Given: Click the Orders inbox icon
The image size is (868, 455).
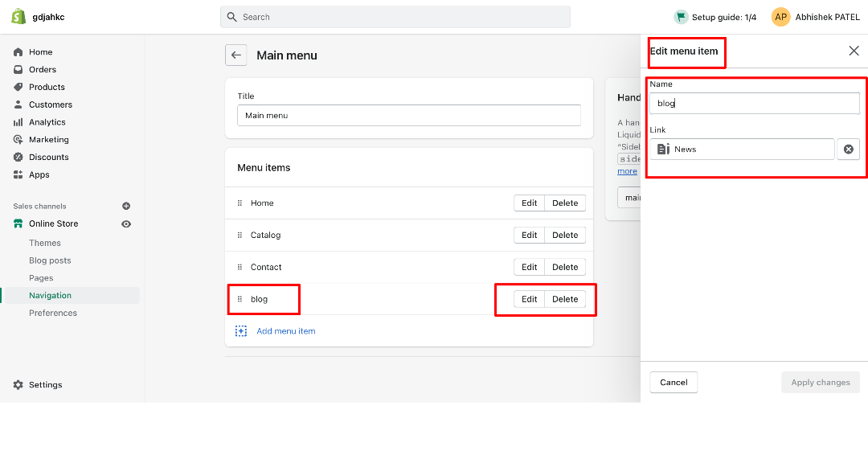Looking at the screenshot, I should [18, 70].
